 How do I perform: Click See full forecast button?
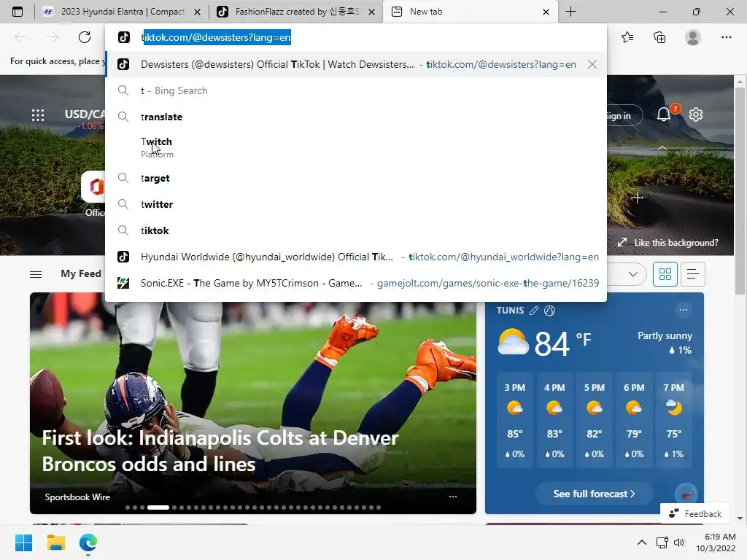point(594,494)
